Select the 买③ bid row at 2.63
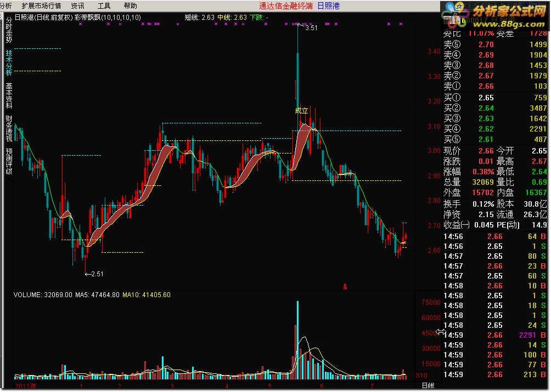This screenshot has height=392, width=551. pyautogui.click(x=495, y=118)
